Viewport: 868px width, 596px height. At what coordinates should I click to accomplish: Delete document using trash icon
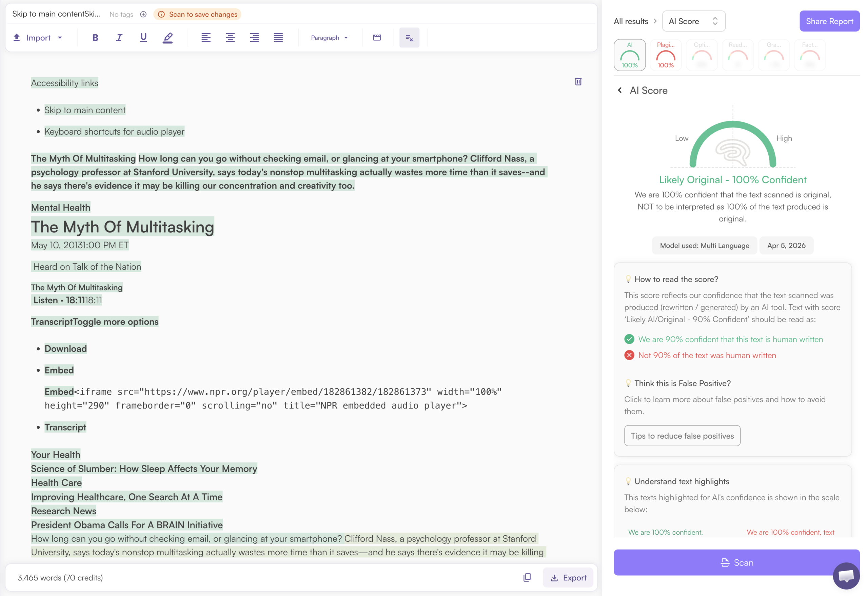pos(578,81)
